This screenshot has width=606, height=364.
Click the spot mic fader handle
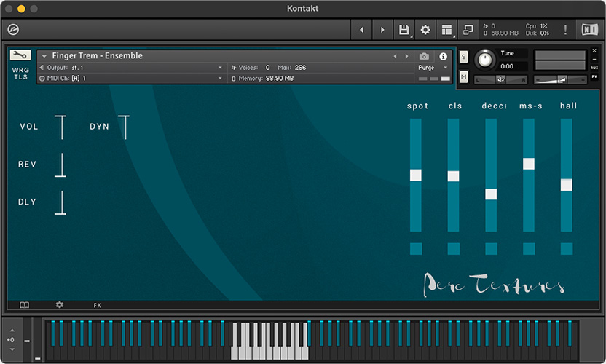416,175
